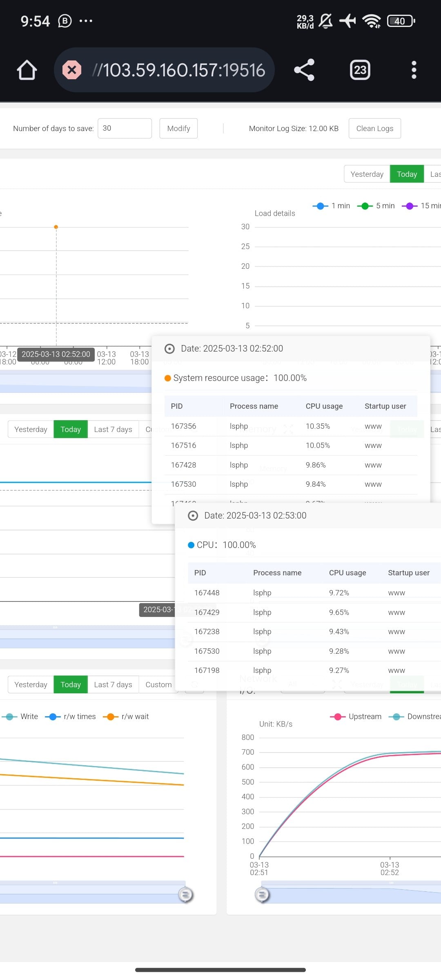
Task: Select Last 7 days above the disk chart
Action: coord(113,684)
